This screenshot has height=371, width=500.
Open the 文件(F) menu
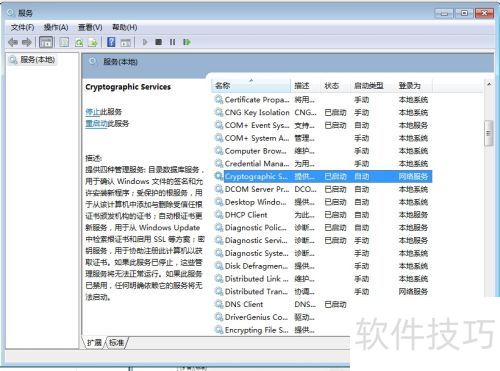point(22,27)
